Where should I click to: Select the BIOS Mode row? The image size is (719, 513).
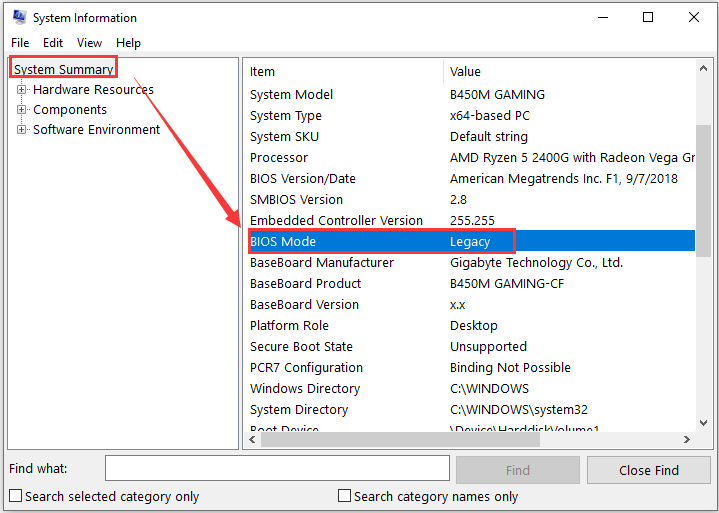(471, 242)
